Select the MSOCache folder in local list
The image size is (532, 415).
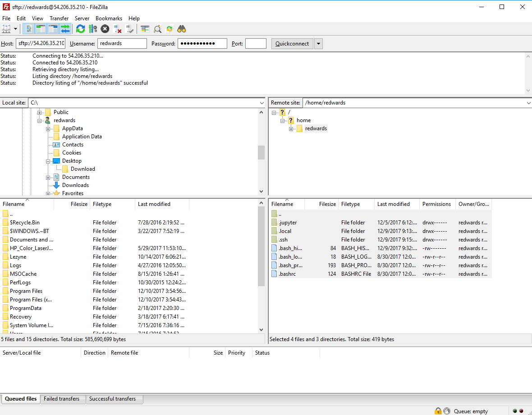point(95,274)
